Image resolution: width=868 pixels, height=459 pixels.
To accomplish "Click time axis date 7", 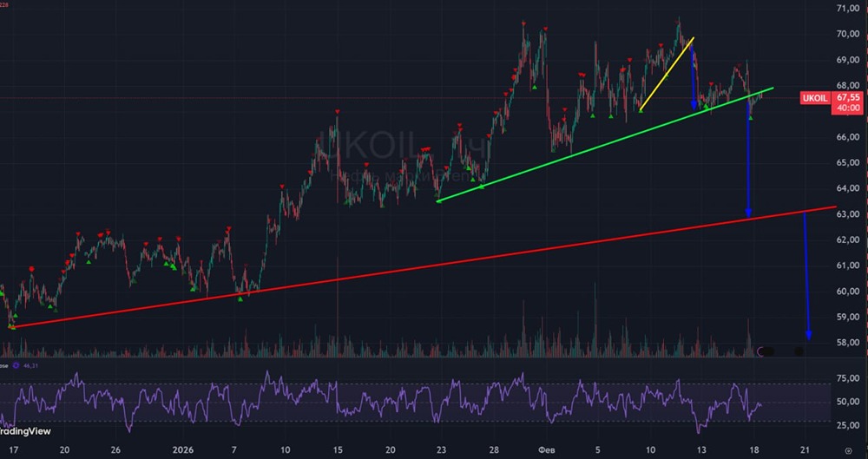I will pyautogui.click(x=234, y=450).
